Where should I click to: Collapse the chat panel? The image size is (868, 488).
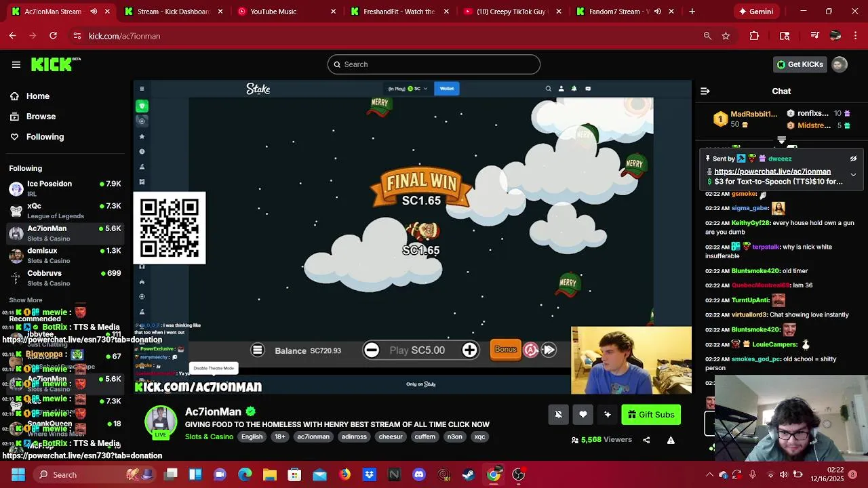705,91
